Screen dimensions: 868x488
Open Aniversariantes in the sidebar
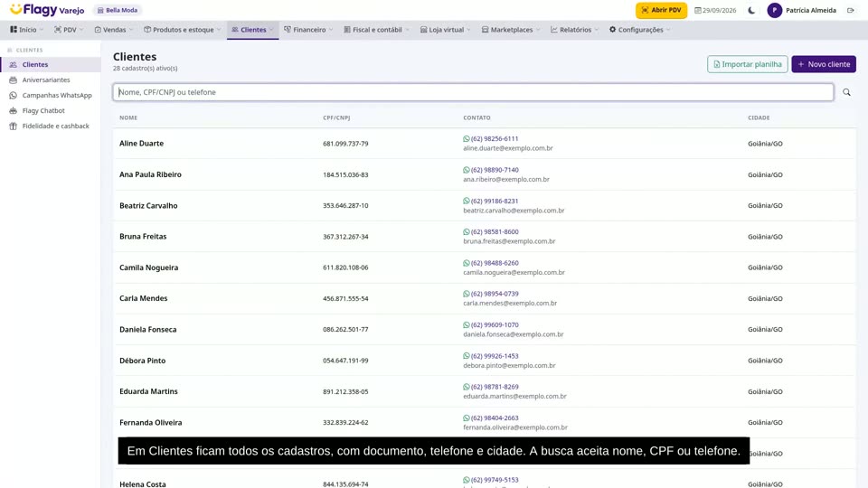point(46,80)
